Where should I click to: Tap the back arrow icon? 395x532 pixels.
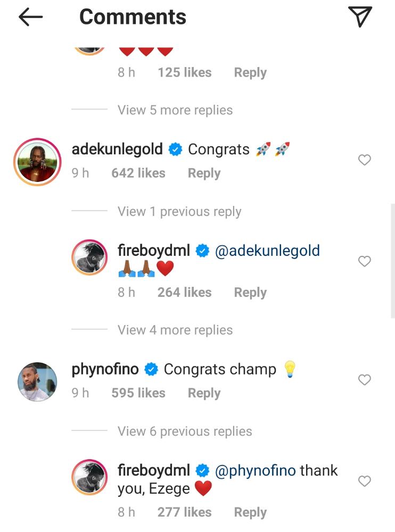click(30, 18)
